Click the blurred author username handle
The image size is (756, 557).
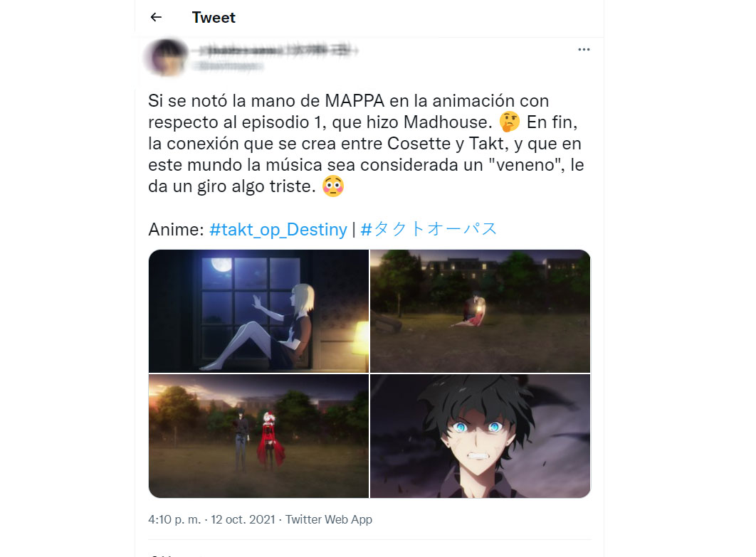229,65
